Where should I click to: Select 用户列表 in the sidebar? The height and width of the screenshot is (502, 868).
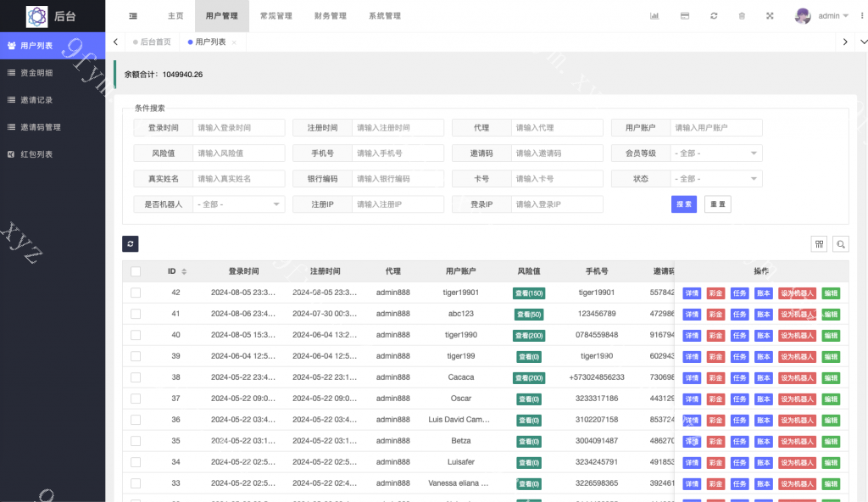tap(53, 46)
